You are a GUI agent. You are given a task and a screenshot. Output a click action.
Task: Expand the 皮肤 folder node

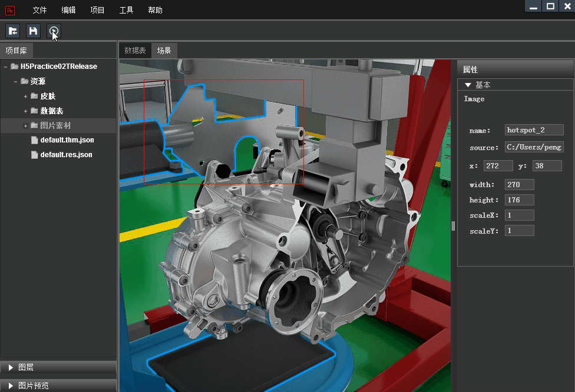pyautogui.click(x=25, y=97)
